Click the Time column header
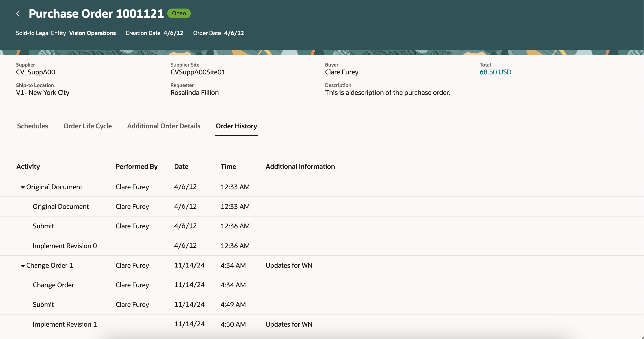Image resolution: width=644 pixels, height=339 pixels. (228, 166)
